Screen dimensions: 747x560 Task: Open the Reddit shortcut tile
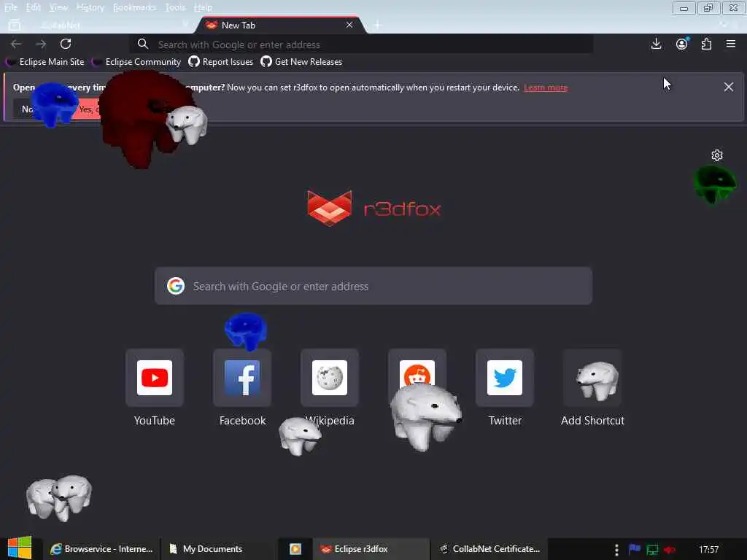pyautogui.click(x=417, y=378)
